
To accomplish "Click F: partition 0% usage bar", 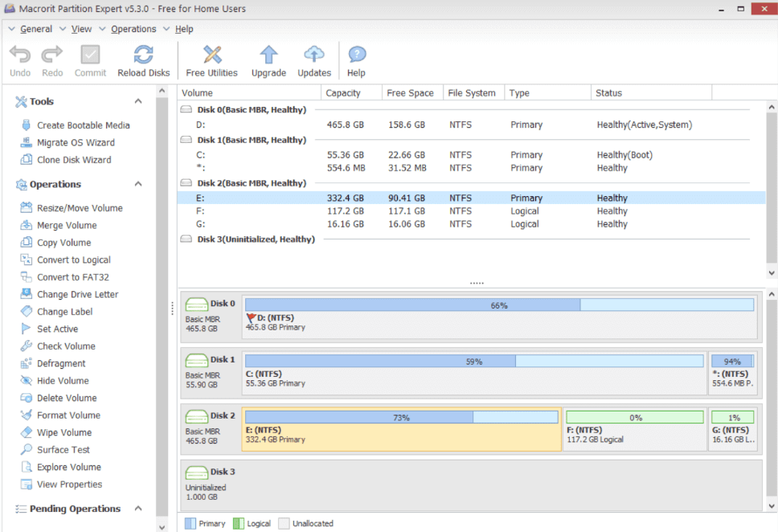I will point(635,417).
